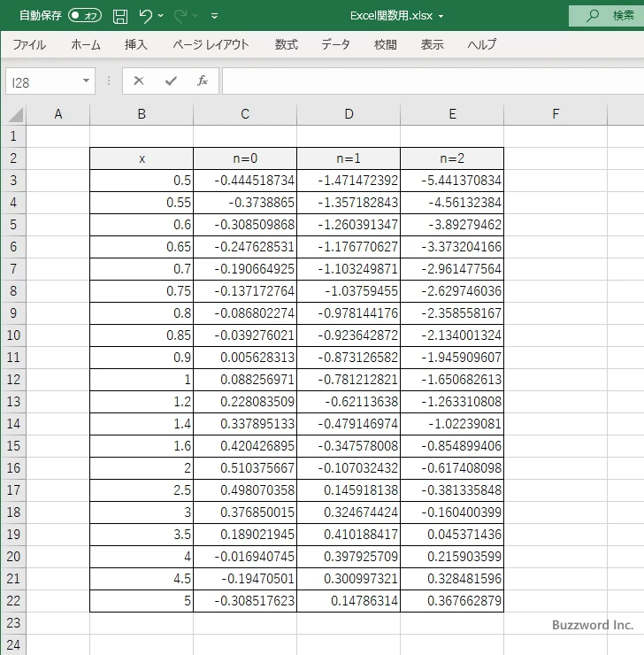Open the Redo history dropdown arrow
The image size is (644, 655).
point(195,16)
